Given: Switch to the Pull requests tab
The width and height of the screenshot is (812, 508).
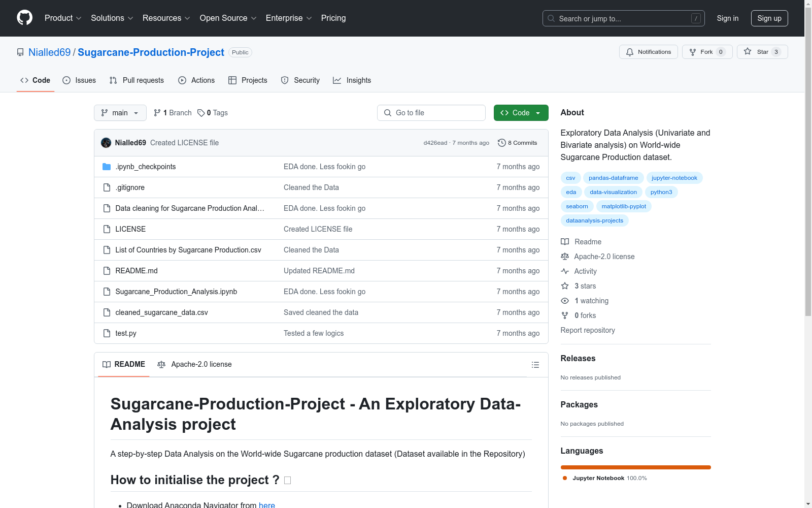Looking at the screenshot, I should [x=137, y=80].
